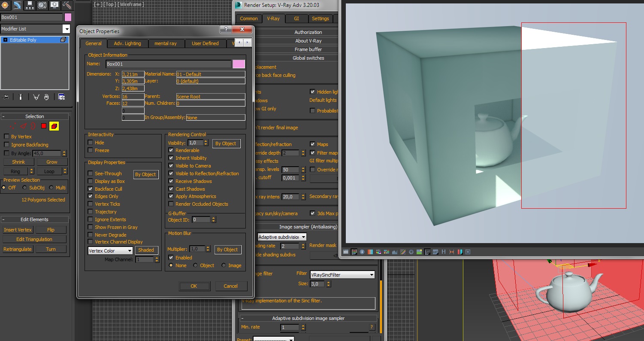This screenshot has width=644, height=341.
Task: Select Vertex sub-object level icon
Action: [x=13, y=126]
